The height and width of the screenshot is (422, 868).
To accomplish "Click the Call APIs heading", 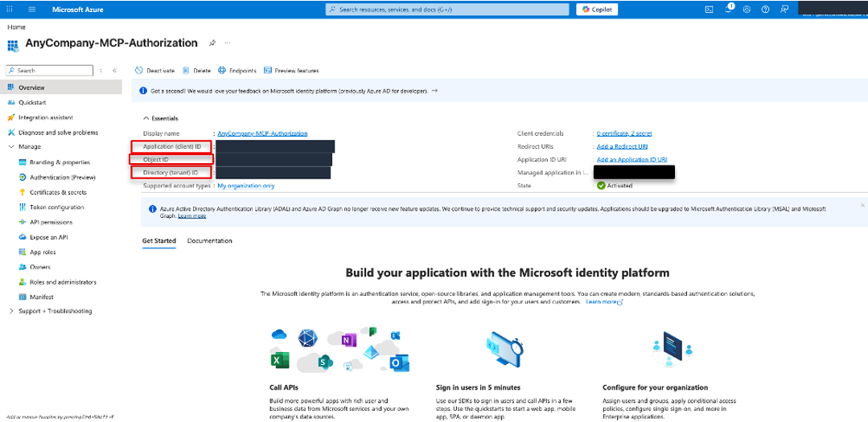I will 284,387.
